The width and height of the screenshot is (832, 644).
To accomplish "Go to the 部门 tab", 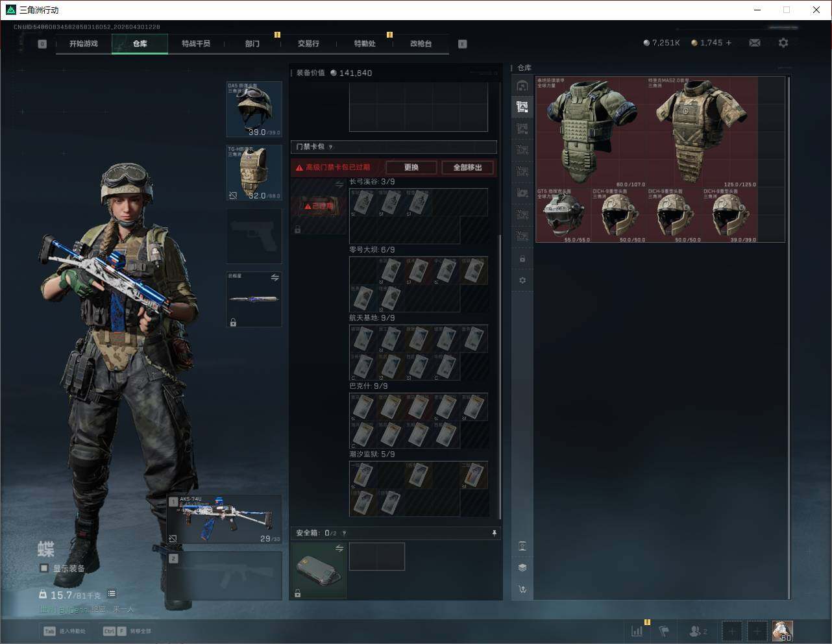I will 252,43.
